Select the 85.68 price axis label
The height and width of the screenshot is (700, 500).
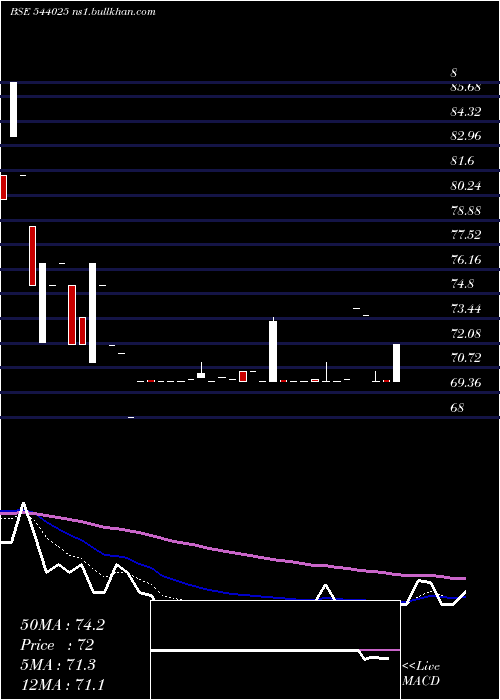466,88
